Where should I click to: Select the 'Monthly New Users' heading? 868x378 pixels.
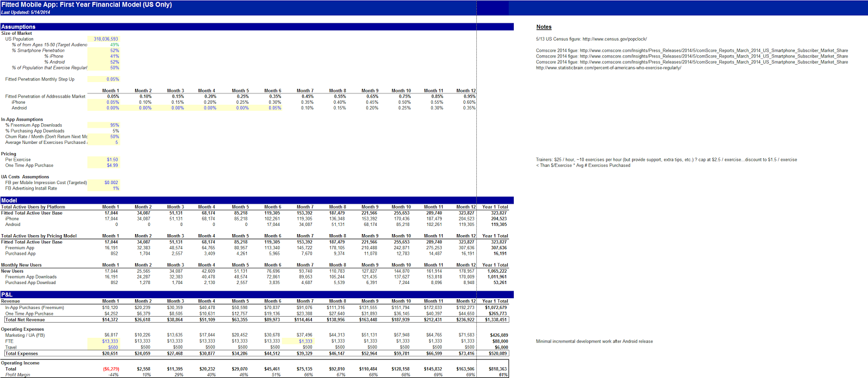tap(21, 265)
